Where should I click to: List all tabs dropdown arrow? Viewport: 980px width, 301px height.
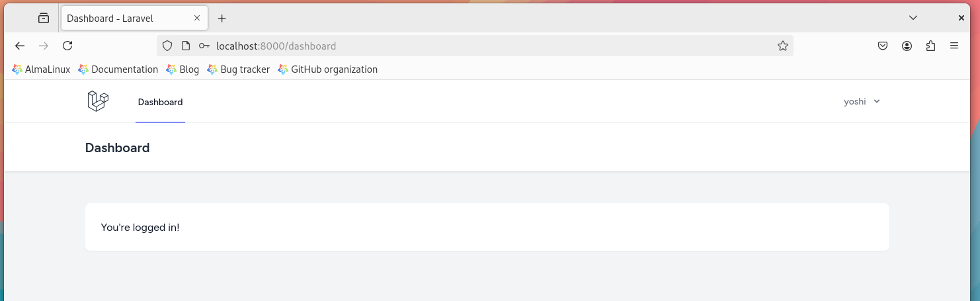pyautogui.click(x=913, y=18)
